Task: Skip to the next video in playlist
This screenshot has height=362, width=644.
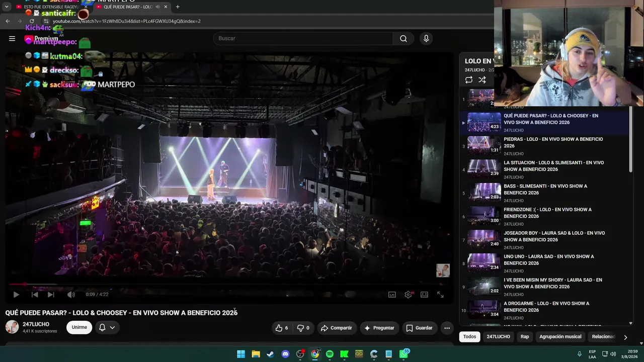Action: coord(51,295)
